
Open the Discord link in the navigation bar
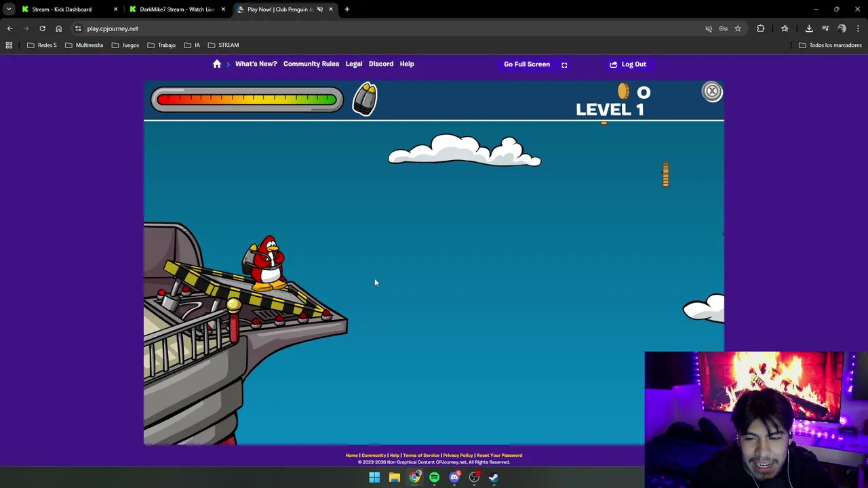coord(381,64)
